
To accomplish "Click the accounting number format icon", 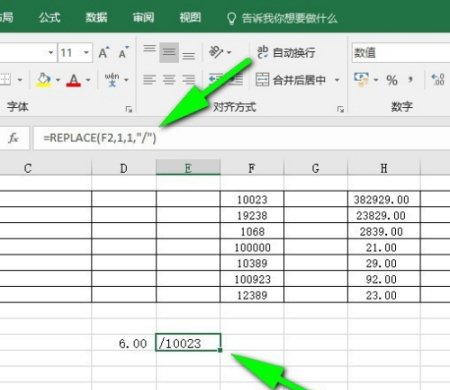I will click(361, 80).
